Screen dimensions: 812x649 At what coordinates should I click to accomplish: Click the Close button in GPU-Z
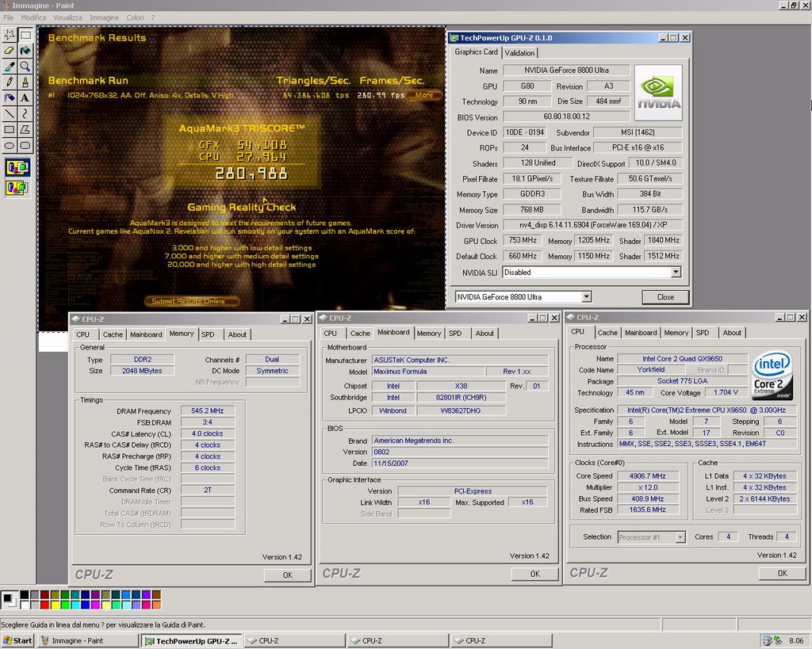tap(665, 297)
